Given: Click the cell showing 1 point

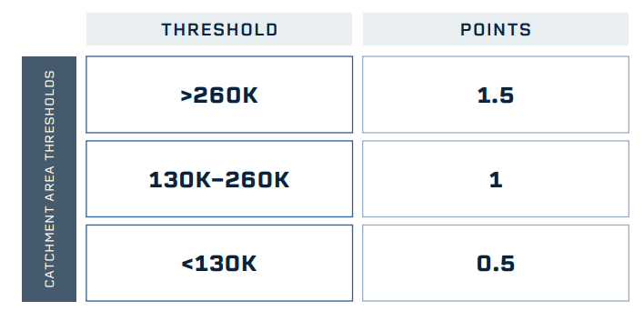Looking at the screenshot, I should pyautogui.click(x=496, y=178).
